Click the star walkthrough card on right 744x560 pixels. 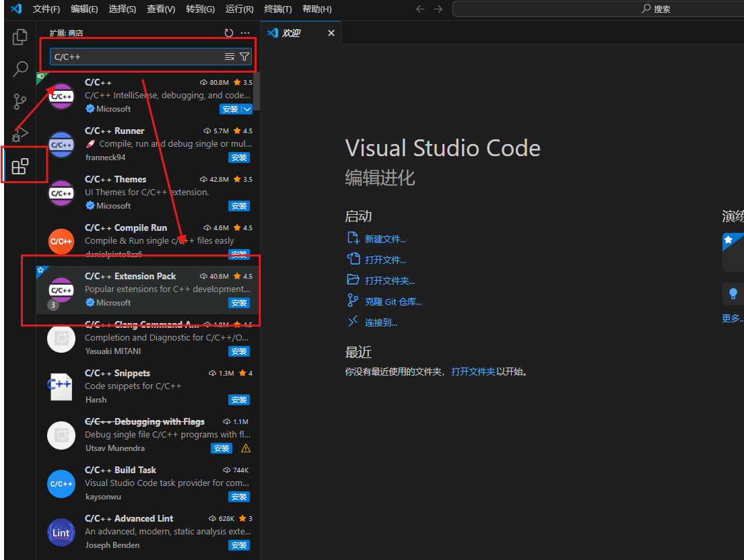pyautogui.click(x=733, y=252)
